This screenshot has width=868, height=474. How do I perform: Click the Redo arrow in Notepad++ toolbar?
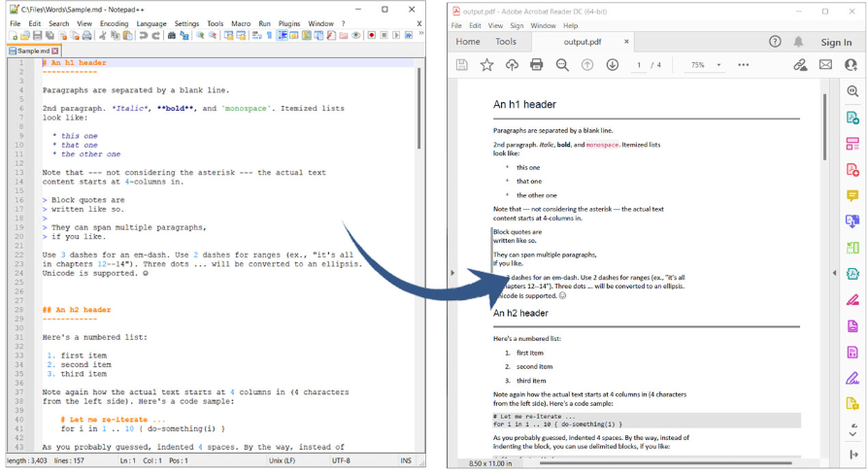tap(156, 35)
